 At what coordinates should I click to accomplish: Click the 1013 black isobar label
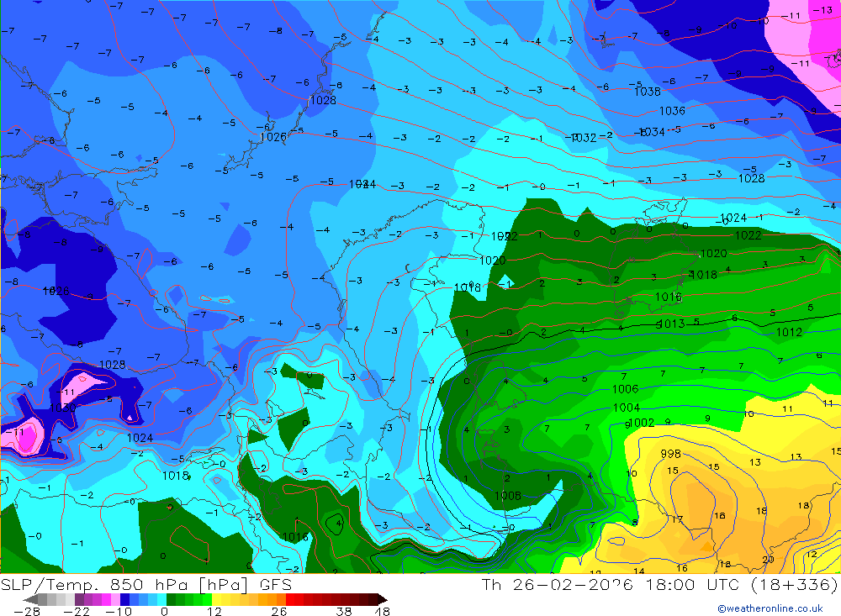(671, 324)
